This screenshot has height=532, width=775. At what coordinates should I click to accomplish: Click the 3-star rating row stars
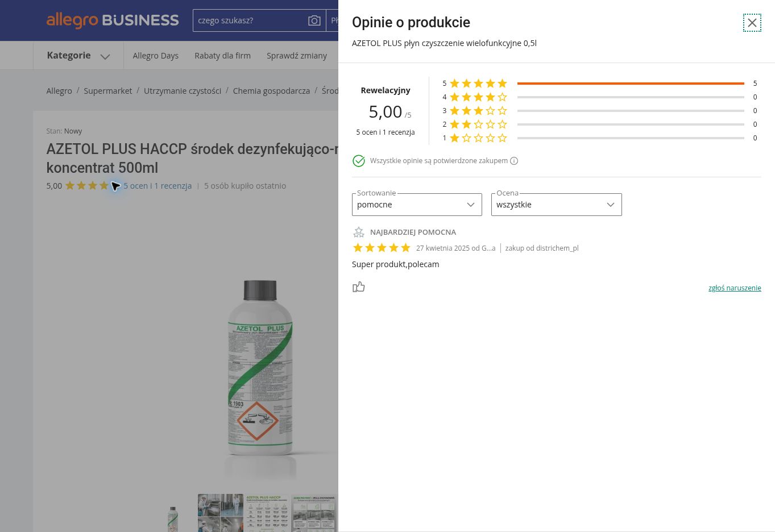(478, 111)
